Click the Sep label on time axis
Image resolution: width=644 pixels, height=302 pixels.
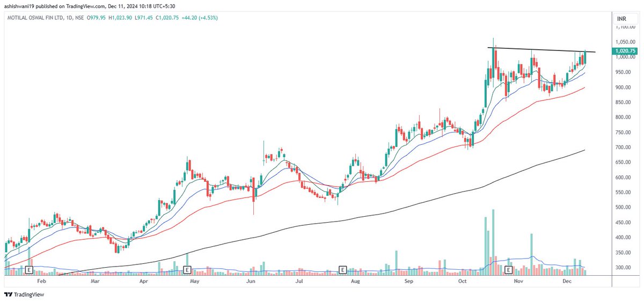[x=409, y=280]
